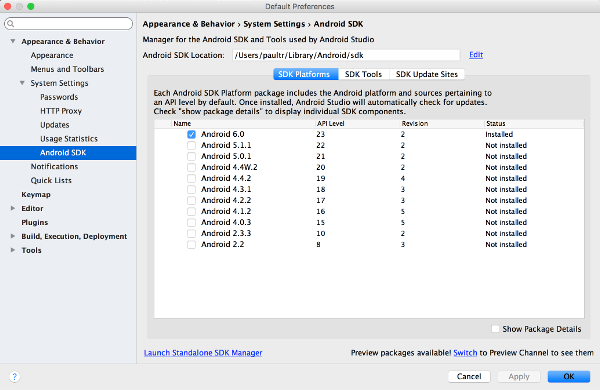The image size is (600, 390).
Task: Click the Android 2.2 row name
Action: click(223, 245)
